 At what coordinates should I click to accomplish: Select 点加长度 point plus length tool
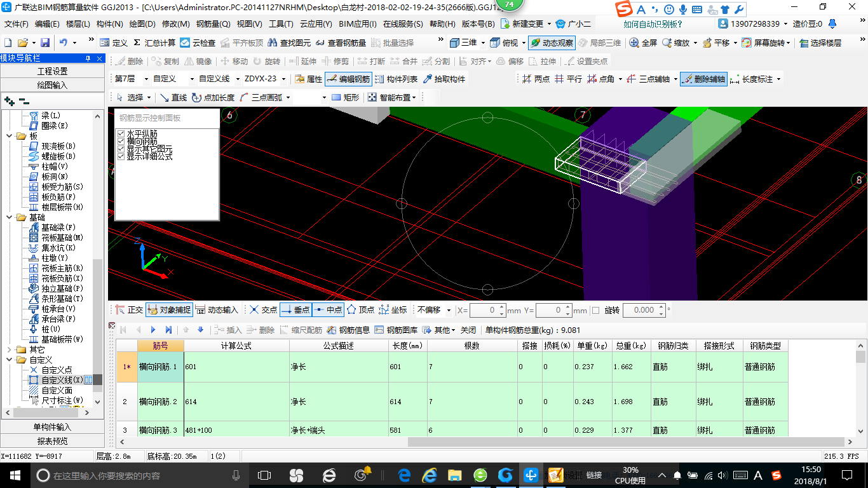click(213, 97)
